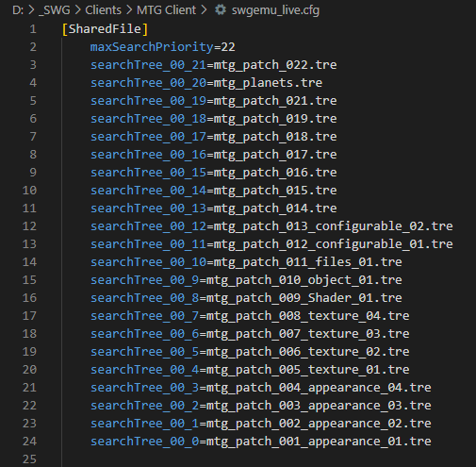Click the value 22 after maxSearchPriority
Screen dimensions: 476x467
click(228, 47)
